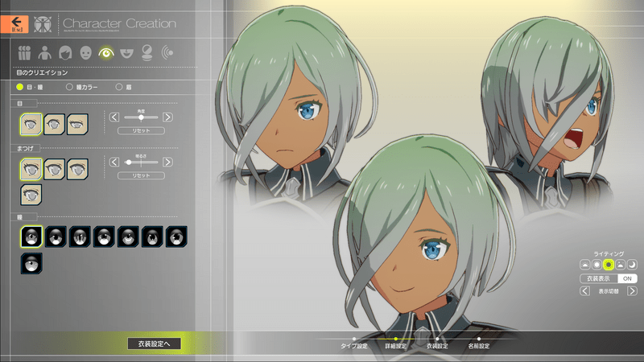644x362 pixels.
Task: Go to the 衣装設定 step tab
Action: tap(436, 343)
